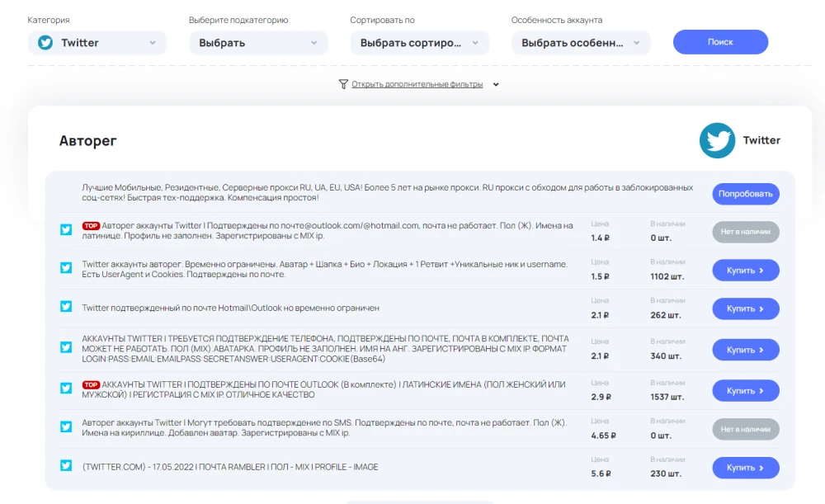This screenshot has height=504, width=825.
Task: Click the stock value 230 шт.
Action: tap(666, 473)
